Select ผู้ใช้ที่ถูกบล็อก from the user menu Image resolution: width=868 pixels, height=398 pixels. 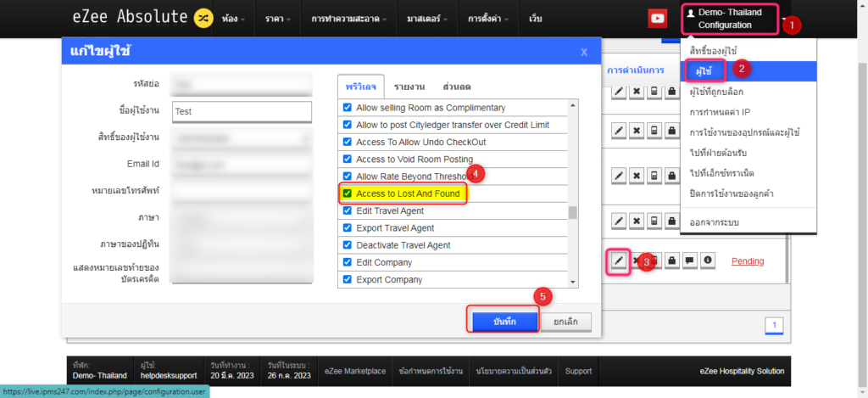(748, 92)
